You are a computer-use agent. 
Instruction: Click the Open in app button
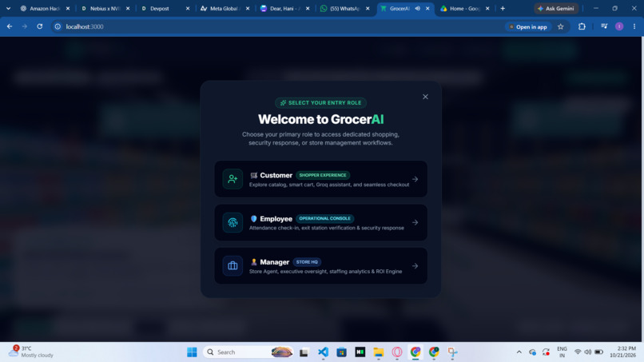click(x=528, y=26)
